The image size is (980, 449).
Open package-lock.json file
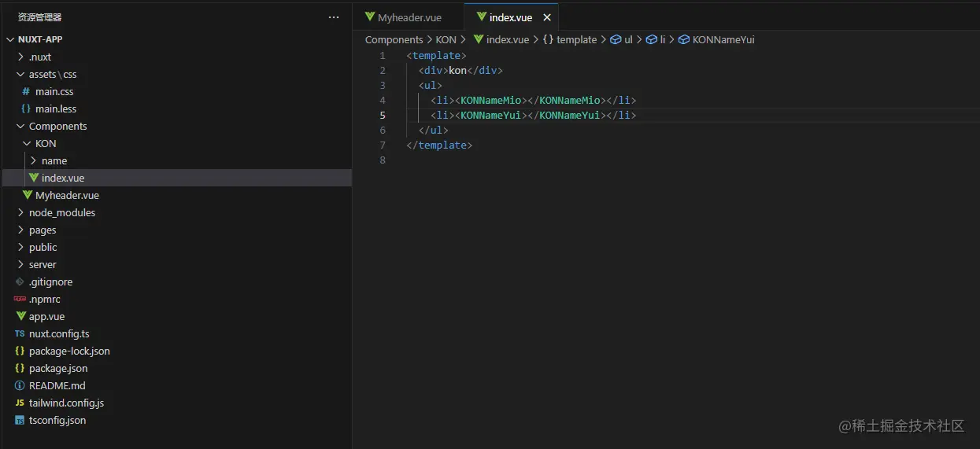click(x=69, y=351)
